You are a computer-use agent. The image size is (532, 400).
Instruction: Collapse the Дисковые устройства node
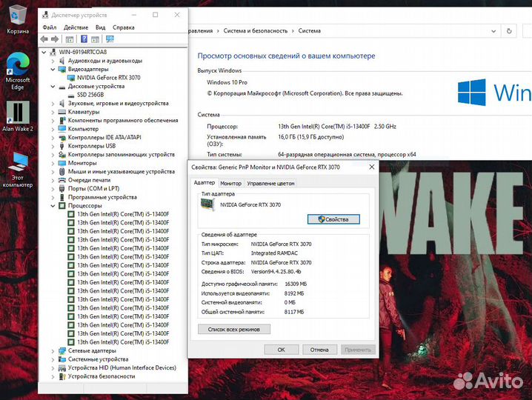point(53,87)
